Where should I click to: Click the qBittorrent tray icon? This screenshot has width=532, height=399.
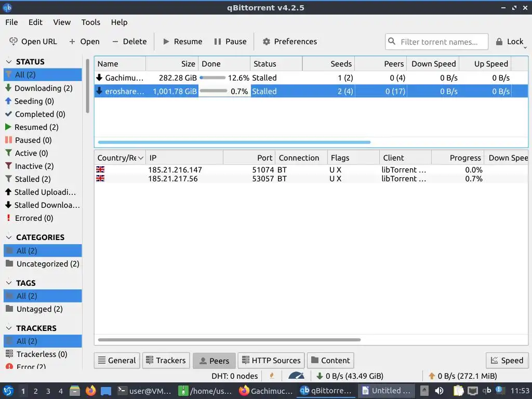(487, 391)
